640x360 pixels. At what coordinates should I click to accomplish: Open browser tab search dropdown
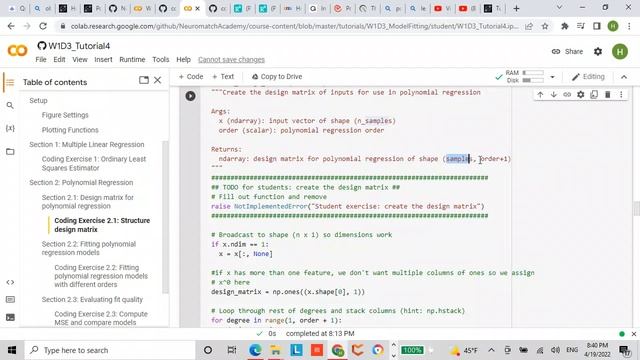tap(559, 8)
